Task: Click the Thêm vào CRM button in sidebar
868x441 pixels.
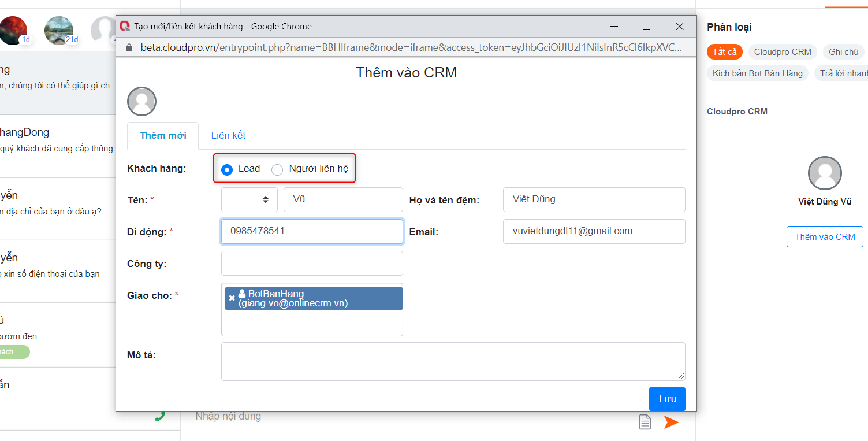Action: coord(825,237)
